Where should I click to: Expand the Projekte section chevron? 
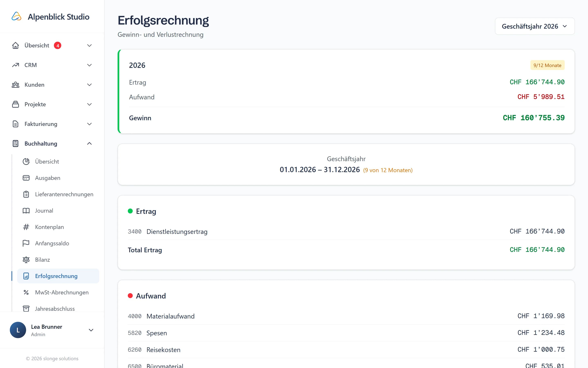click(x=89, y=104)
